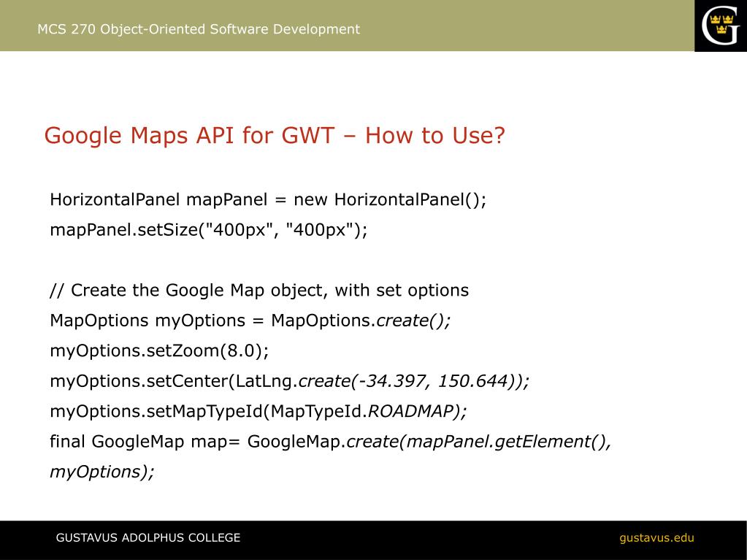Click the course header 'MCS 270 Object-Oriented Software Development'
Image resolution: width=747 pixels, height=560 pixels.
click(x=199, y=29)
